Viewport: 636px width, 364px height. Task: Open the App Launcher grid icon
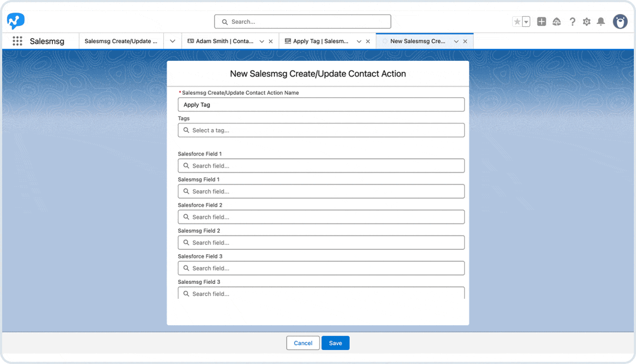(17, 41)
